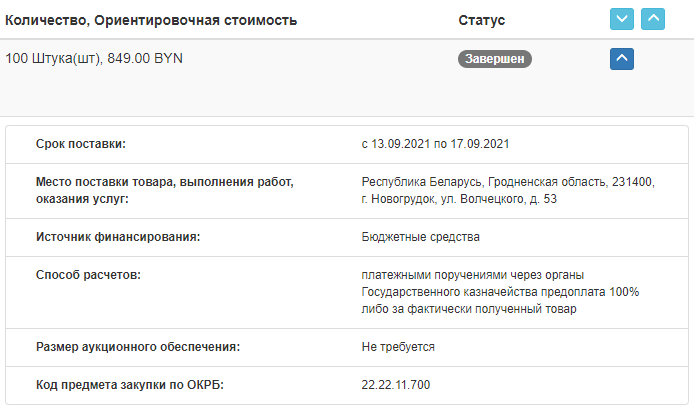This screenshot has width=694, height=410.
Task: Click the 'Срок поставки:' label
Action: click(x=81, y=144)
